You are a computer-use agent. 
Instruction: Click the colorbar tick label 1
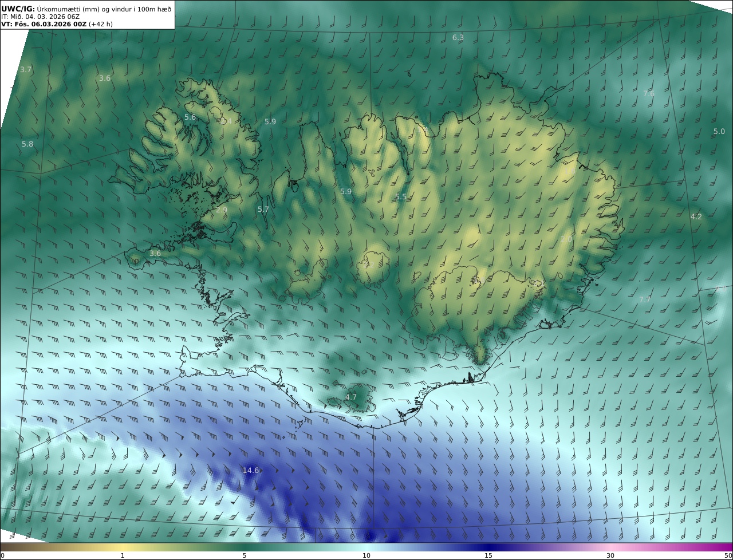point(123,555)
